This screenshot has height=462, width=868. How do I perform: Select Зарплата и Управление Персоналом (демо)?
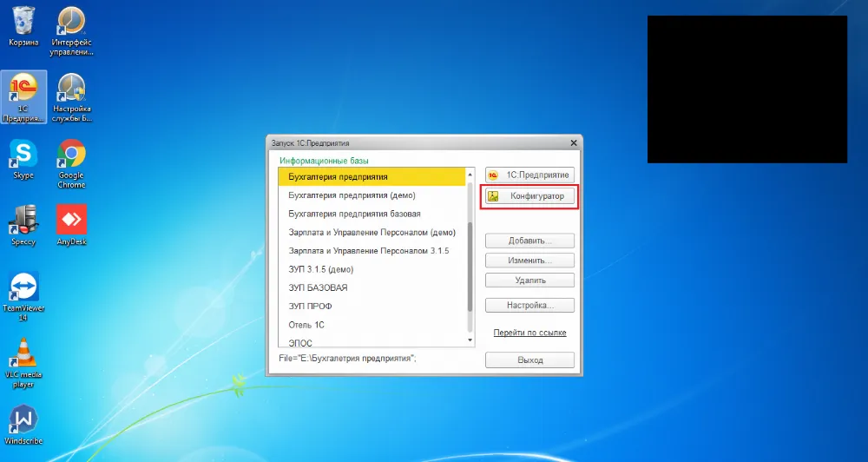(x=372, y=232)
